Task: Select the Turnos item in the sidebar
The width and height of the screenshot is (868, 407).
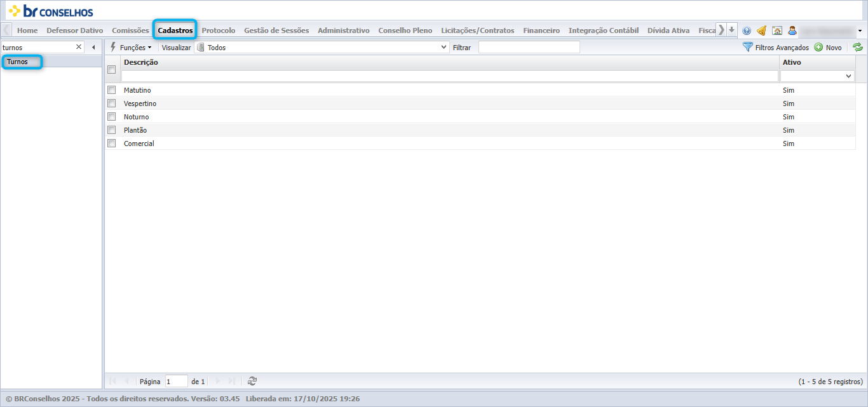Action: 18,62
